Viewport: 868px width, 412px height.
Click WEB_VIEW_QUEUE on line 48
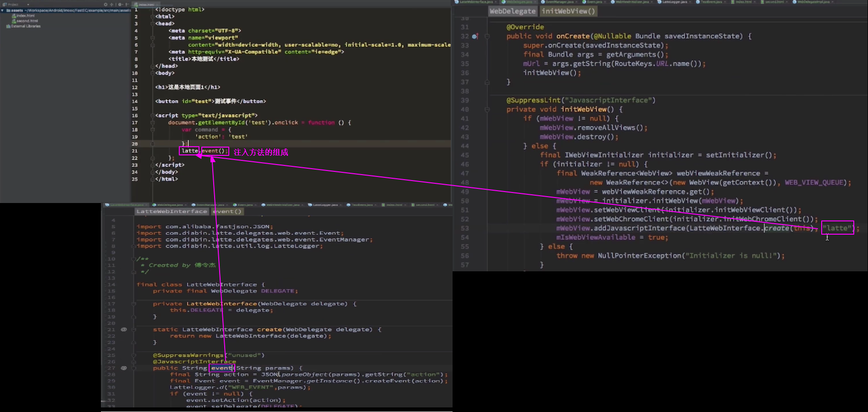tap(814, 182)
